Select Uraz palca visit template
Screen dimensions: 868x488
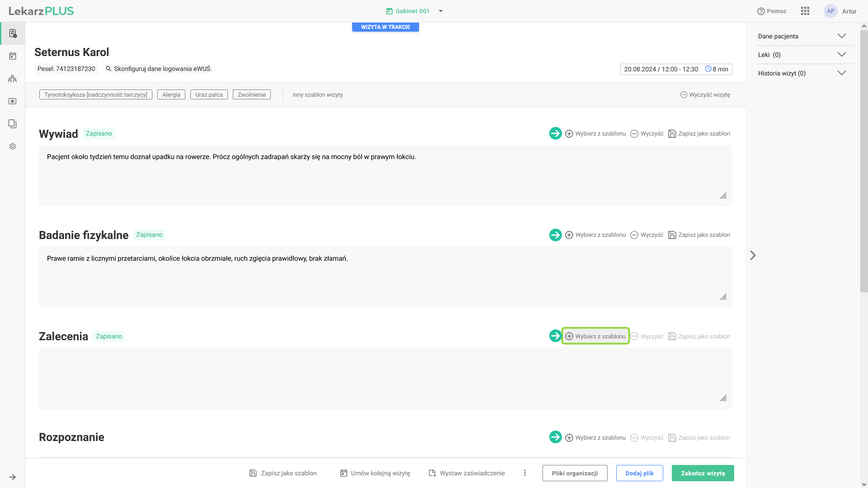pyautogui.click(x=209, y=94)
